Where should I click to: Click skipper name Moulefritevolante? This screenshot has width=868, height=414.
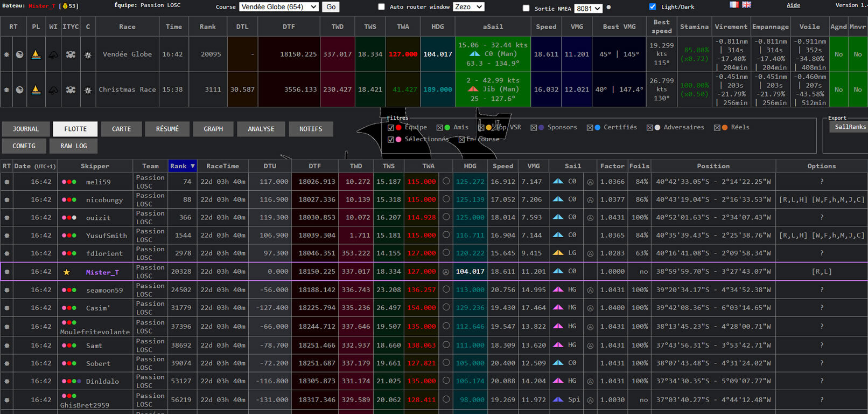95,332
